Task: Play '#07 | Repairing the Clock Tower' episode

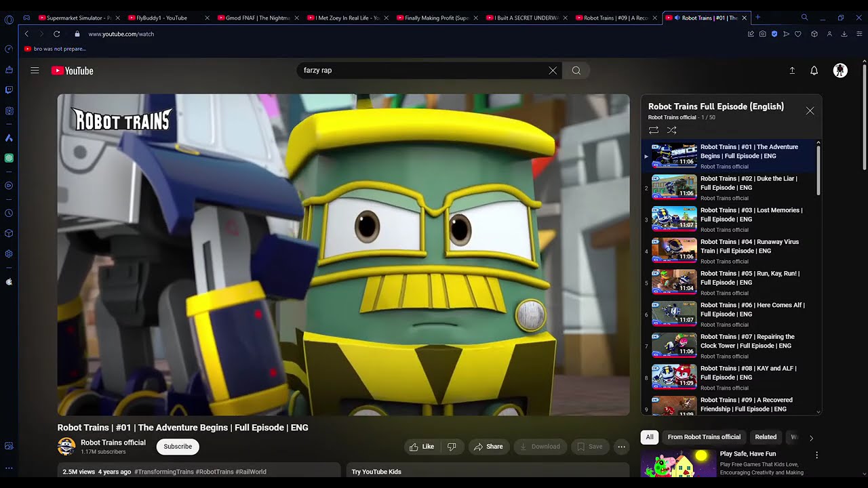Action: 729,346
